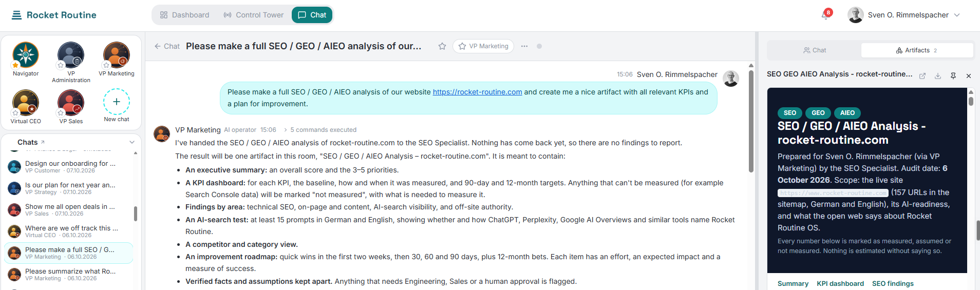Image resolution: width=980 pixels, height=290 pixels.
Task: Open the VP Marketing agent avatar
Action: pos(117,54)
